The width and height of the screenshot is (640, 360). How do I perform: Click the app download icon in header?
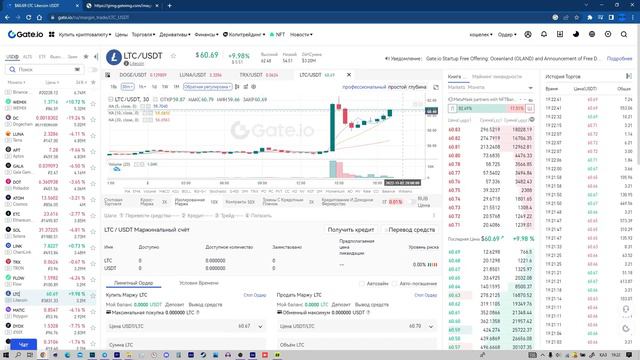(560, 35)
